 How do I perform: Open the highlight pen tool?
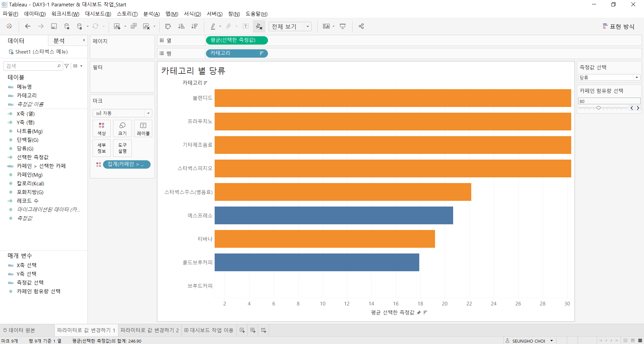coord(213,26)
